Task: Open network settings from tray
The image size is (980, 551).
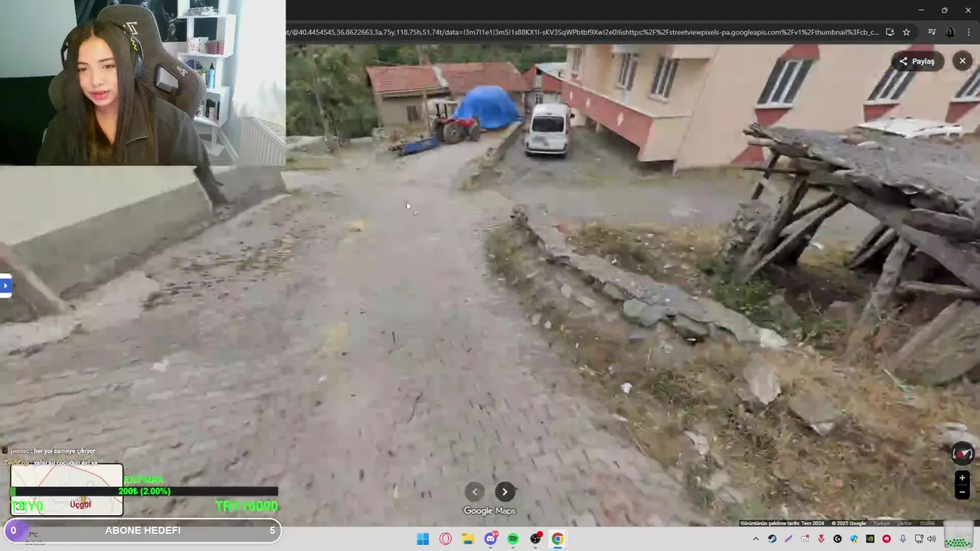Action: click(x=919, y=539)
